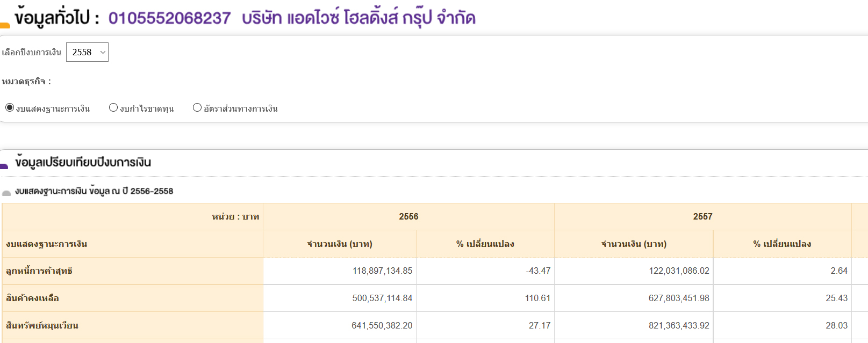Screen dimensions: 868x343
Task: Select the สินทรัพย์หมุนเวียน row label
Action: coord(42,326)
